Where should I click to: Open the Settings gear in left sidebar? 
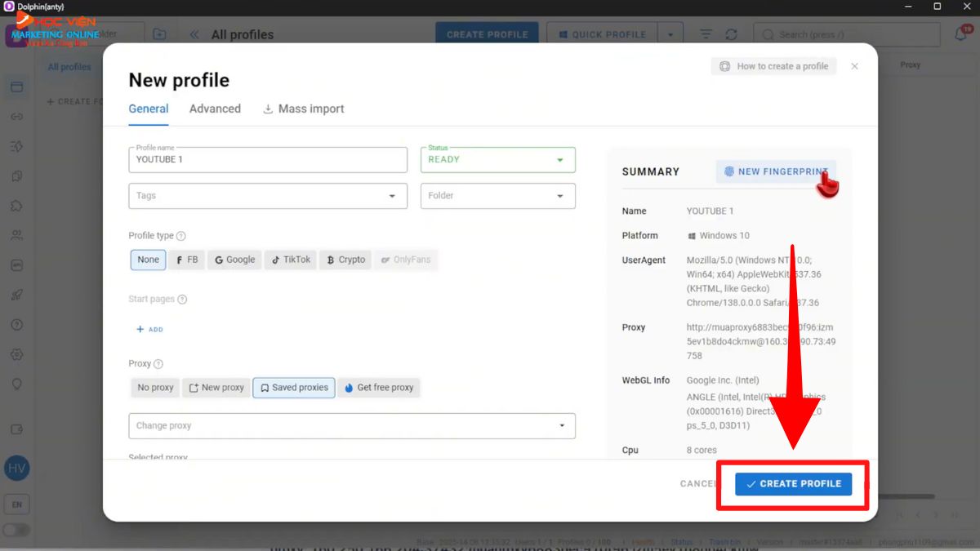(x=16, y=355)
